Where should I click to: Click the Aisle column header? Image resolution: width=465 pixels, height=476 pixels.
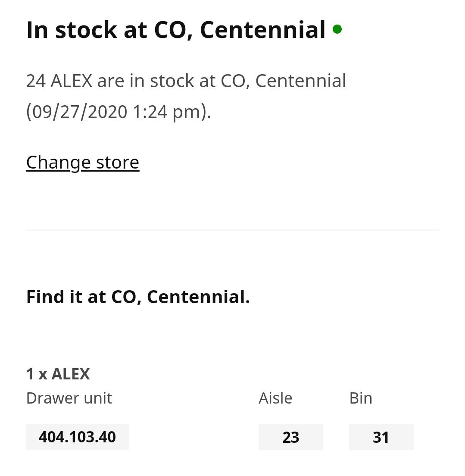click(275, 398)
